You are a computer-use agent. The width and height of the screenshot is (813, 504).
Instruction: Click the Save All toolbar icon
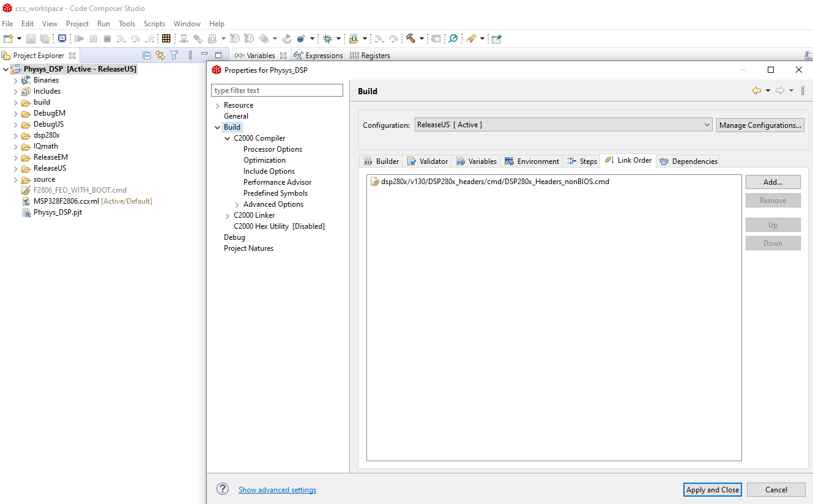[x=45, y=39]
